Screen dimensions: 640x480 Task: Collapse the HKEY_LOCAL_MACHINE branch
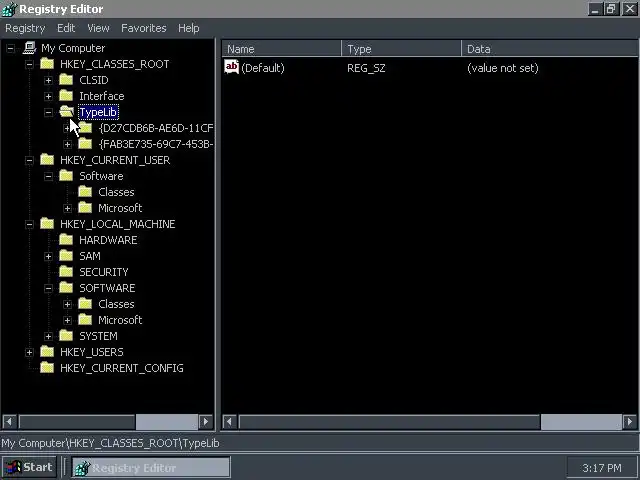[29, 224]
